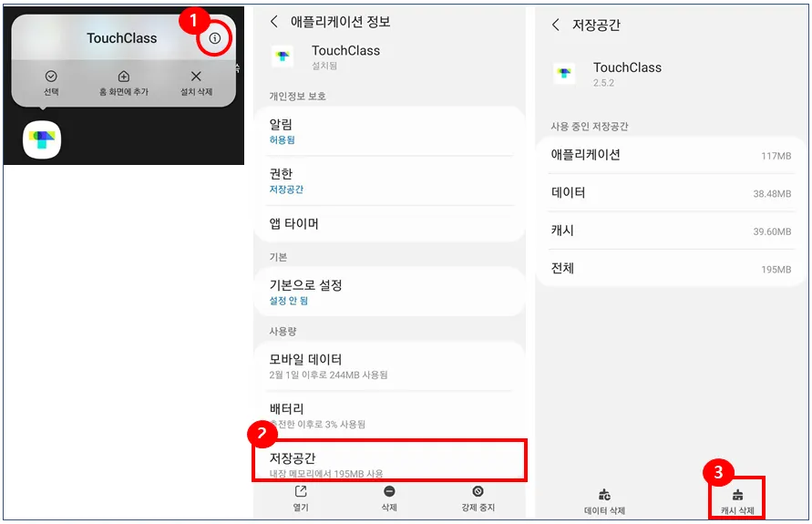Viewport: 812px width, 524px height.
Task: Click the 저장공간 permission link under 권한
Action: point(286,190)
